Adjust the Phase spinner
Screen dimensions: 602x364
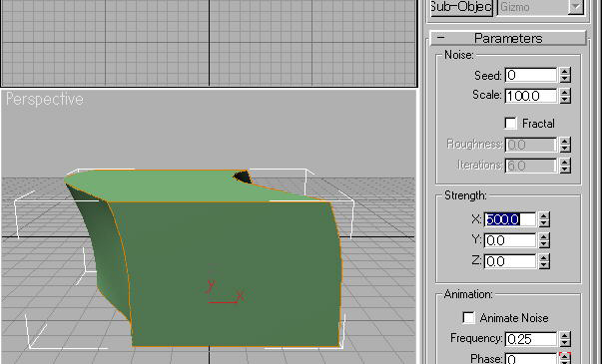tap(565, 359)
